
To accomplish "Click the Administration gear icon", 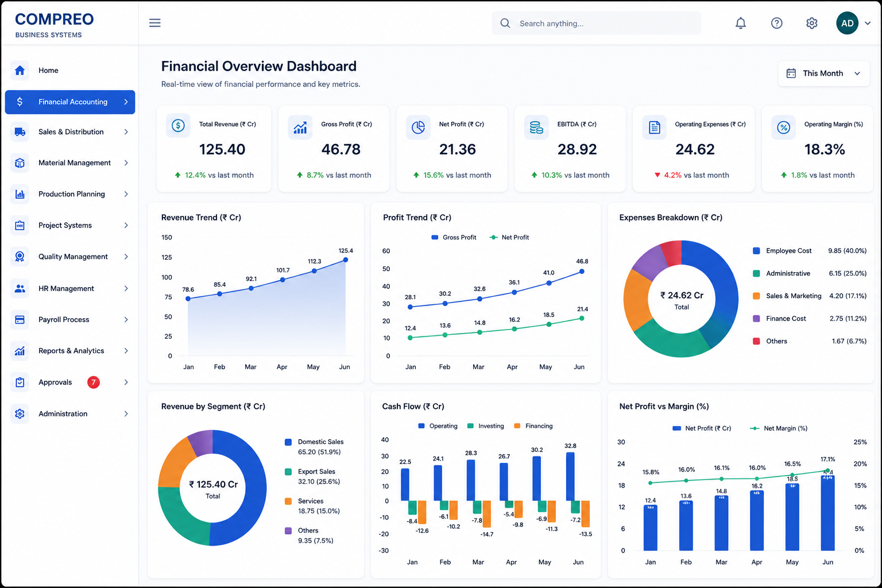I will [20, 413].
